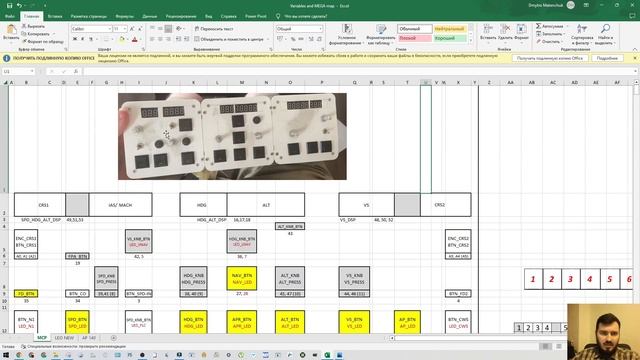
Task: Click the Clear (Очистить) eraser button
Action: click(x=548, y=41)
